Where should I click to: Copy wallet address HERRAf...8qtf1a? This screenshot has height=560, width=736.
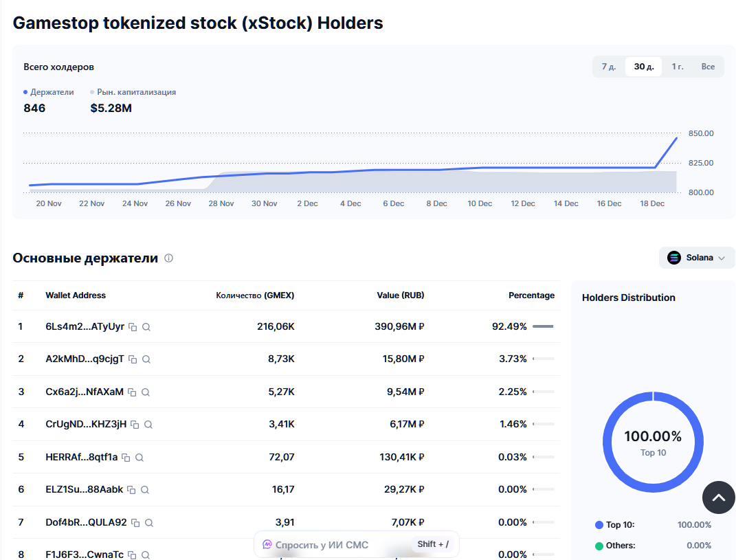coord(126,458)
